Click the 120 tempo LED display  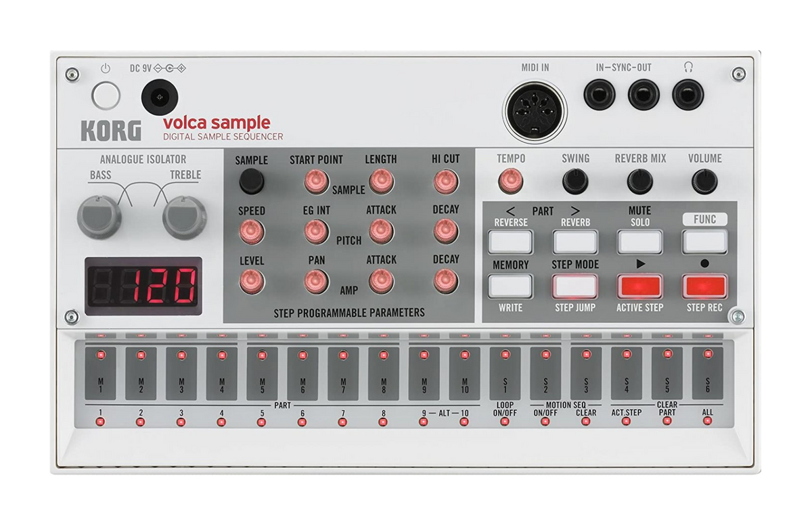(143, 286)
